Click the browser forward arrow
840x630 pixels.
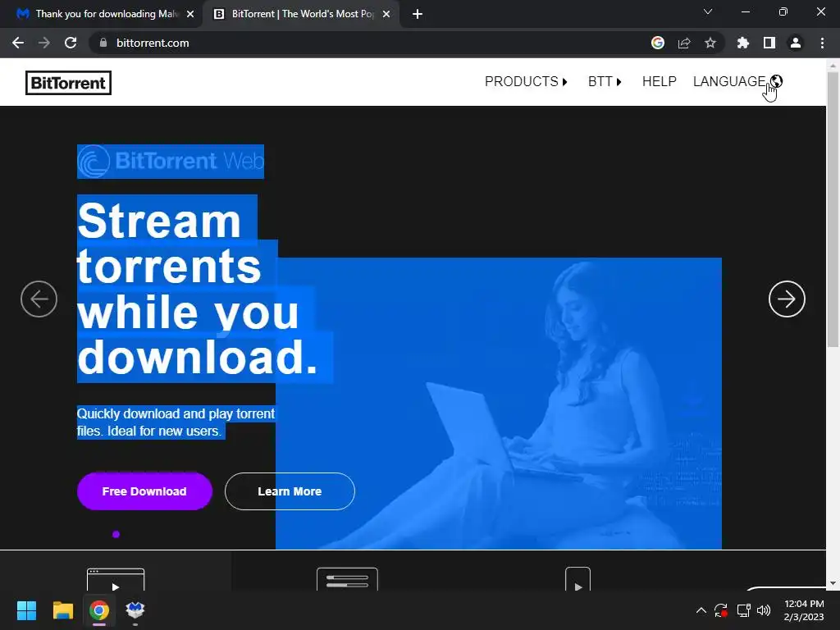pyautogui.click(x=44, y=43)
